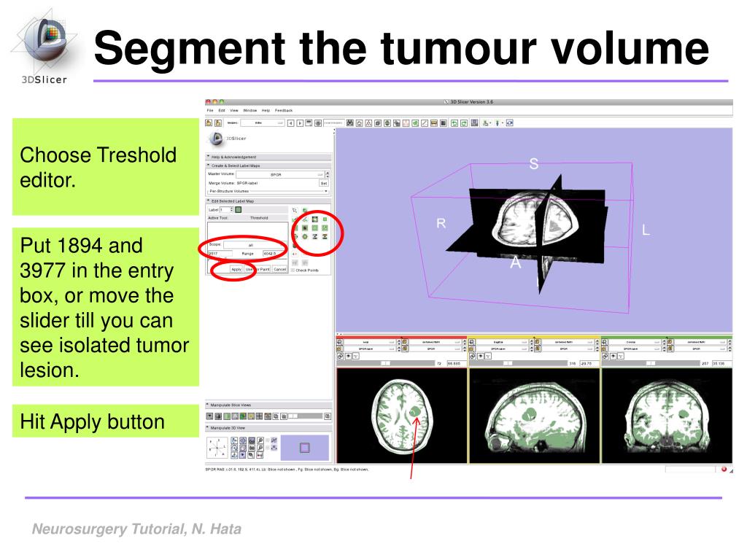Open more options menu in red slice controller
The image size is (747, 560).
point(356,357)
